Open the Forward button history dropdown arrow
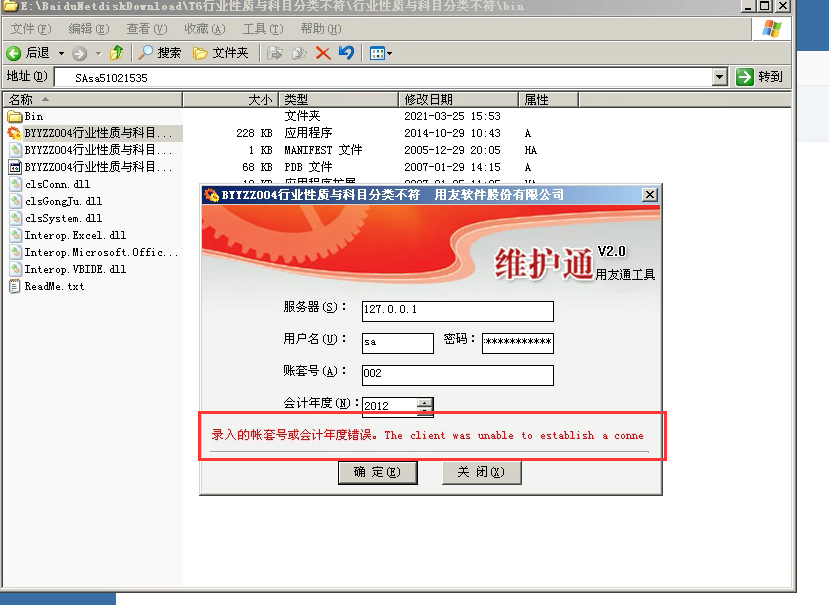Screen dimensions: 829x605 tap(98, 53)
